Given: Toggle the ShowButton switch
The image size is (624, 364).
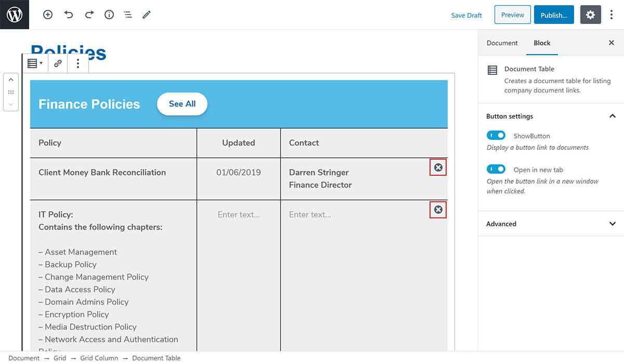Looking at the screenshot, I should coord(496,135).
